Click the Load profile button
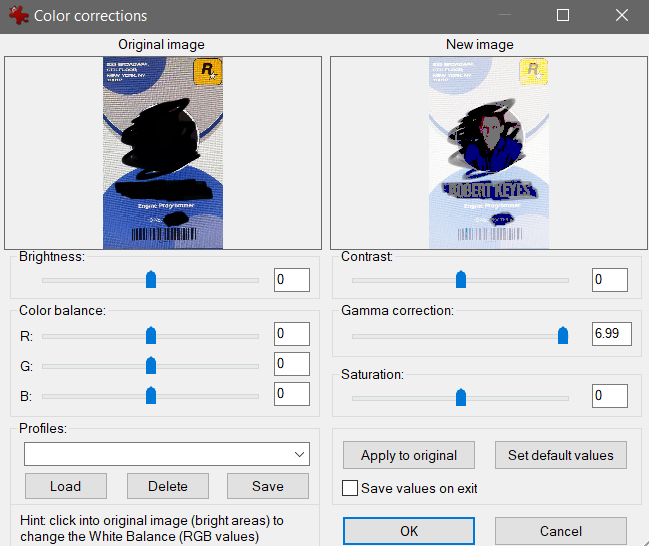 [66, 486]
